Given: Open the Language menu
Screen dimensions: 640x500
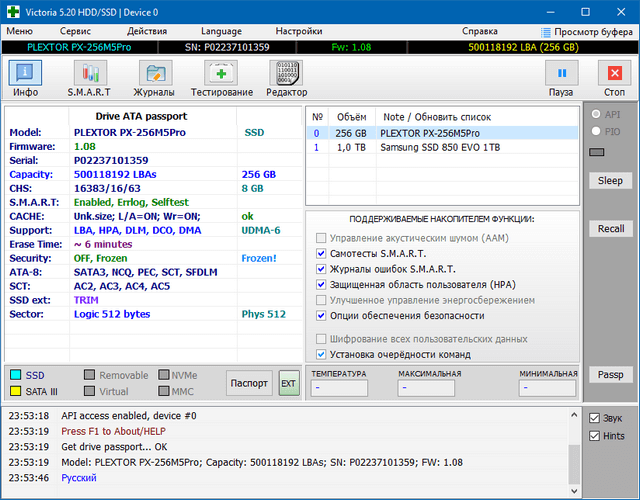Looking at the screenshot, I should pos(220,31).
